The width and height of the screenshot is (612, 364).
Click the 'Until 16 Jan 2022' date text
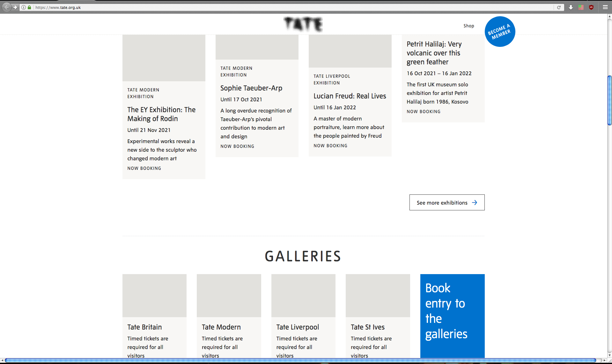[x=335, y=107]
